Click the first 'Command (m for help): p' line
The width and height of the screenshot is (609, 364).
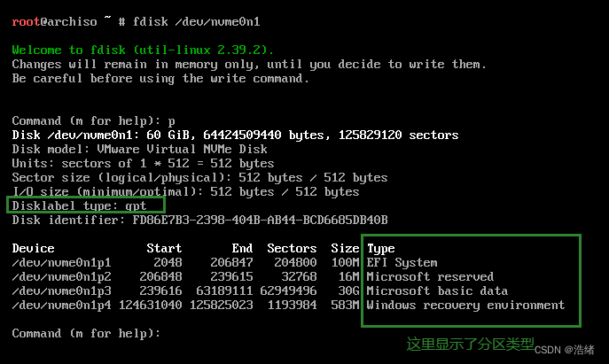pyautogui.click(x=93, y=120)
